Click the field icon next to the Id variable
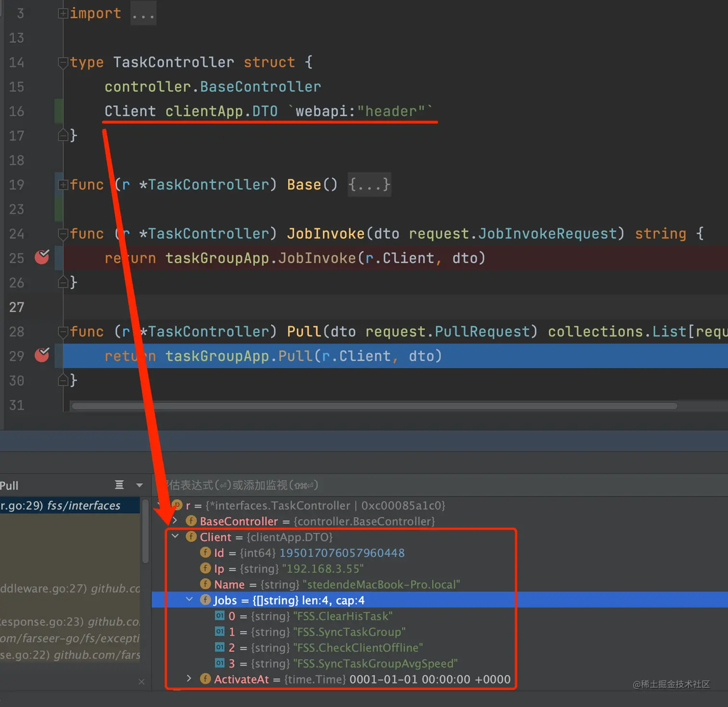Viewport: 728px width, 707px height. coord(206,553)
